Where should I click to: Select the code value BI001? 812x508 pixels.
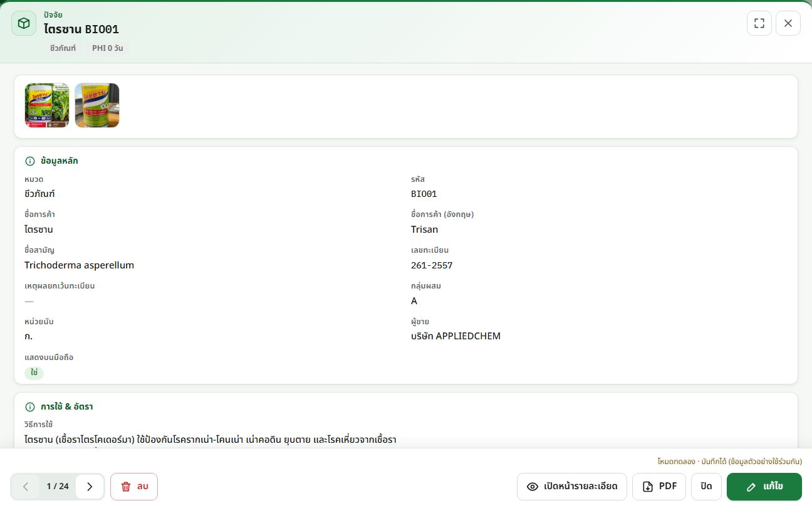pos(424,194)
